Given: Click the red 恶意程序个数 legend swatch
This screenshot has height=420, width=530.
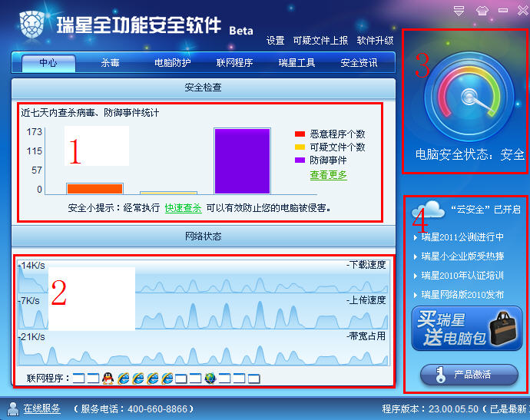Looking at the screenshot, I should 300,134.
